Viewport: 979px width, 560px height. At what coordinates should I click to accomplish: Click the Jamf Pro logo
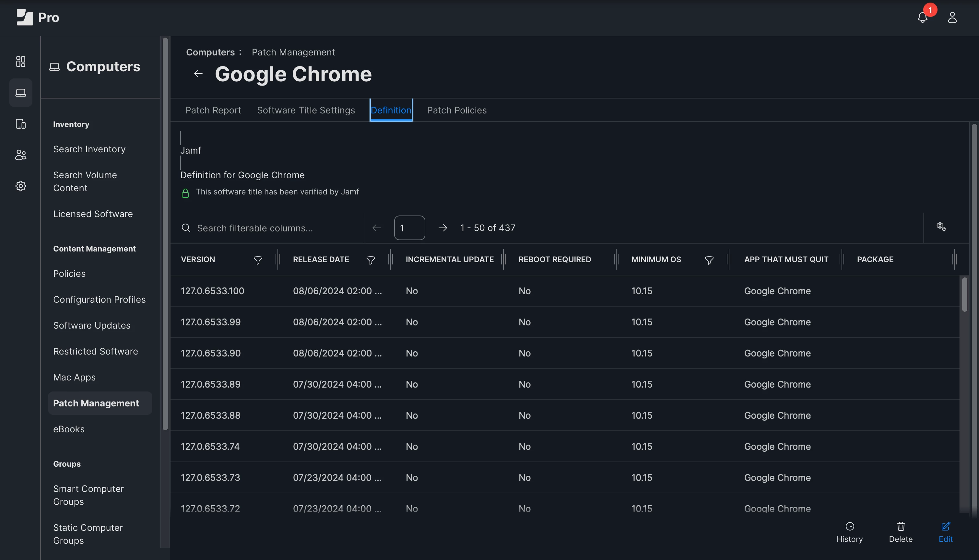tap(38, 17)
